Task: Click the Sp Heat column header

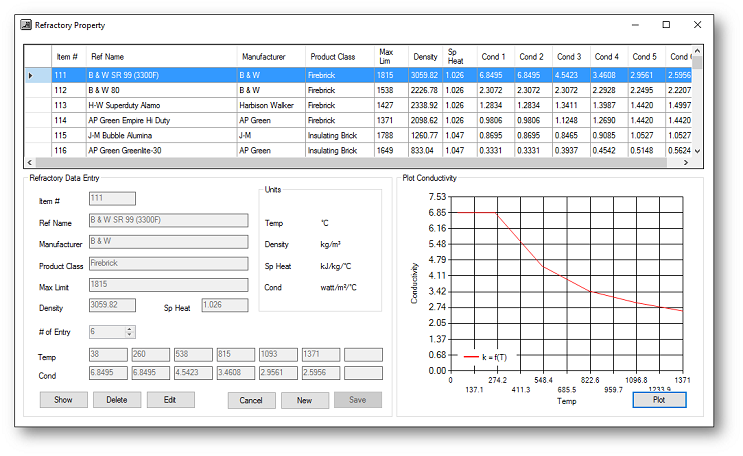Action: (x=460, y=57)
